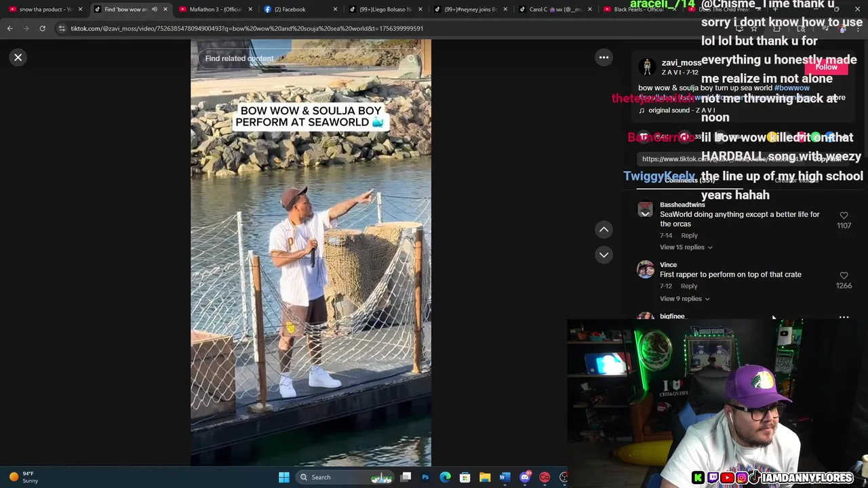Screen dimensions: 868x488
Task: Open the #bowwow hashtag
Action: point(792,88)
